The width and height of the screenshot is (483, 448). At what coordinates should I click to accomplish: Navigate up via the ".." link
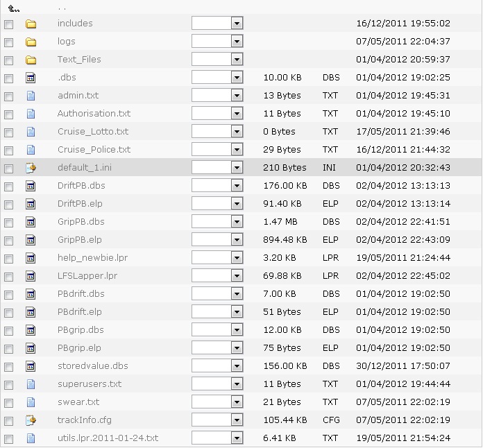[x=62, y=8]
